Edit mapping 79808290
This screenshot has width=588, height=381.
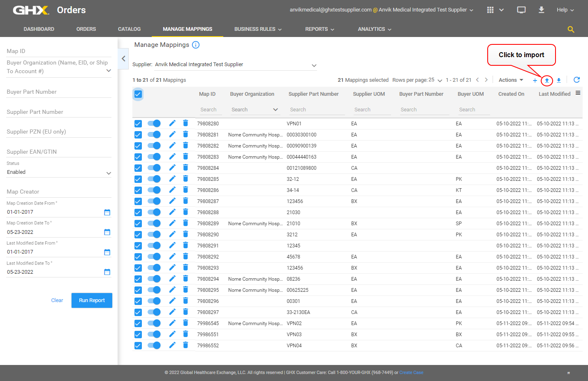(x=172, y=234)
